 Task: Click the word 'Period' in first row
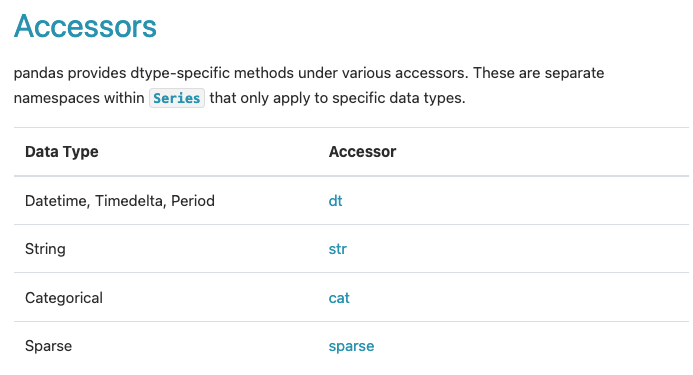(193, 201)
